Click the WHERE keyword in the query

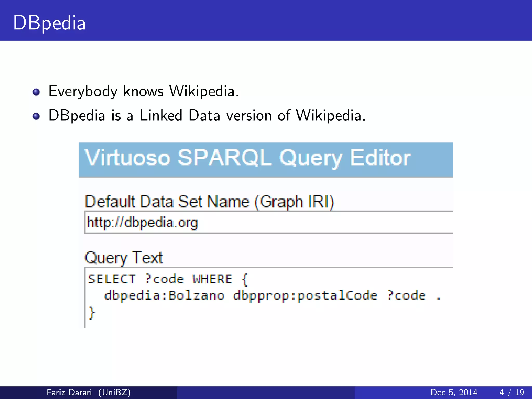pos(212,279)
